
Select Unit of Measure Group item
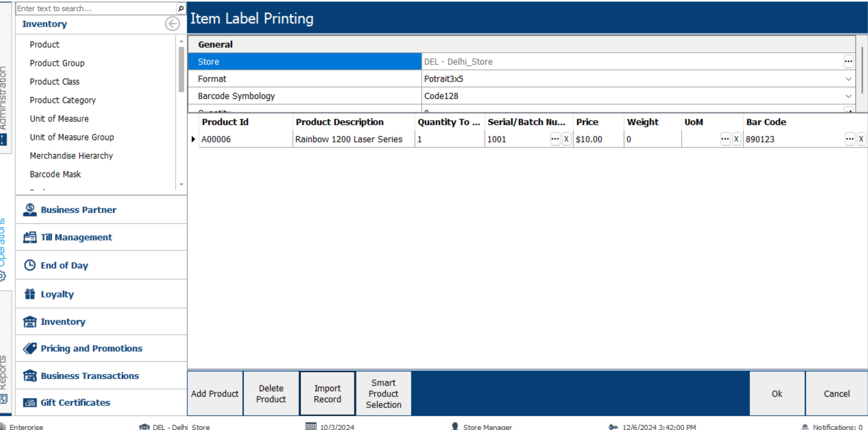click(72, 137)
